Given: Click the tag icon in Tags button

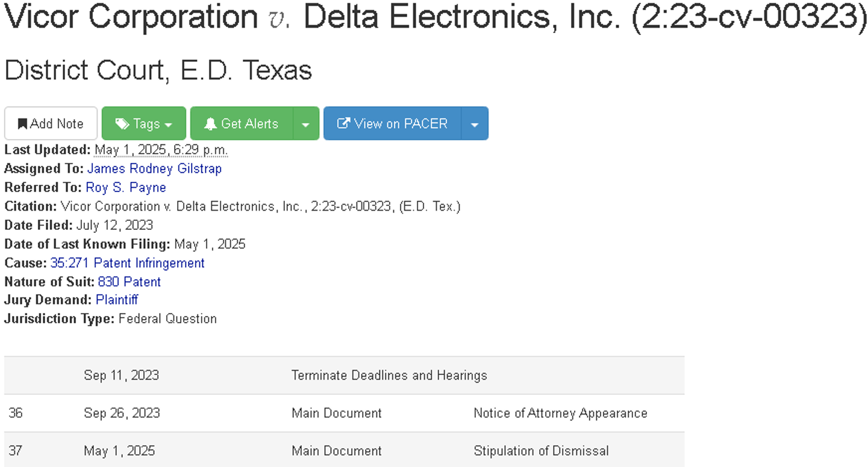Looking at the screenshot, I should pyautogui.click(x=122, y=124).
